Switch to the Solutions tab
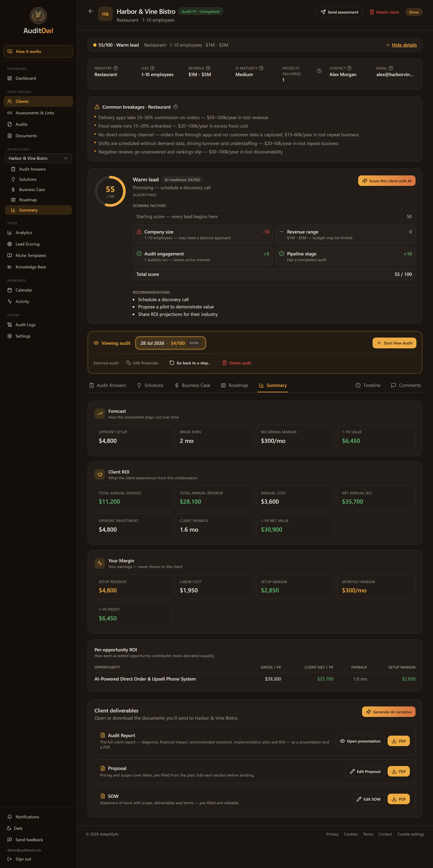 click(150, 385)
